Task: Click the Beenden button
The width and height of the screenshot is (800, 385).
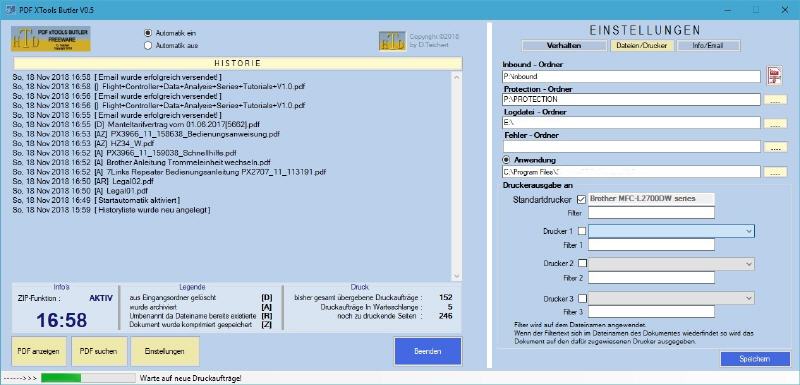Action: point(428,351)
